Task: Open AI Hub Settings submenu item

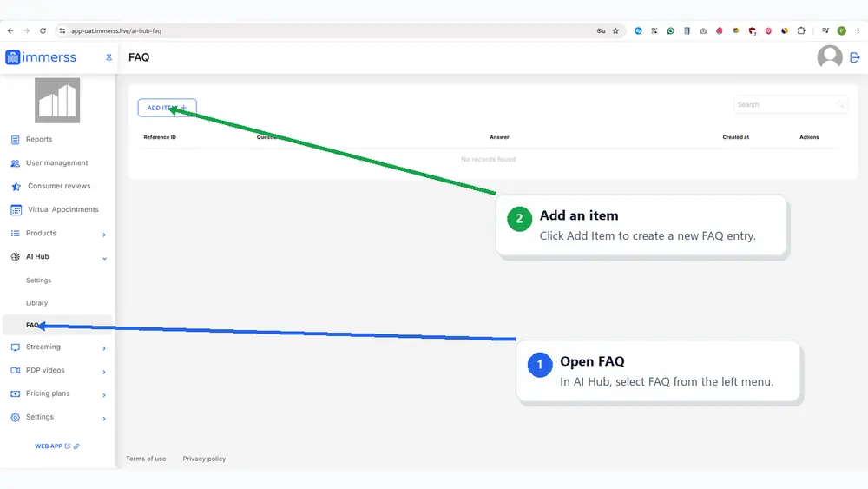Action: click(x=39, y=281)
